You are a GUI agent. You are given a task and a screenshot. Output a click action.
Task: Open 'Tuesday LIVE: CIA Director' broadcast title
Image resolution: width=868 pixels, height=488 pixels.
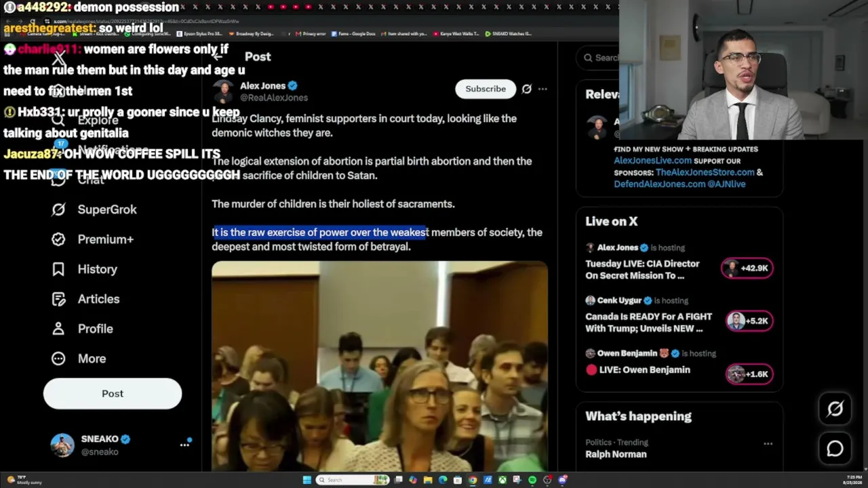tap(642, 270)
